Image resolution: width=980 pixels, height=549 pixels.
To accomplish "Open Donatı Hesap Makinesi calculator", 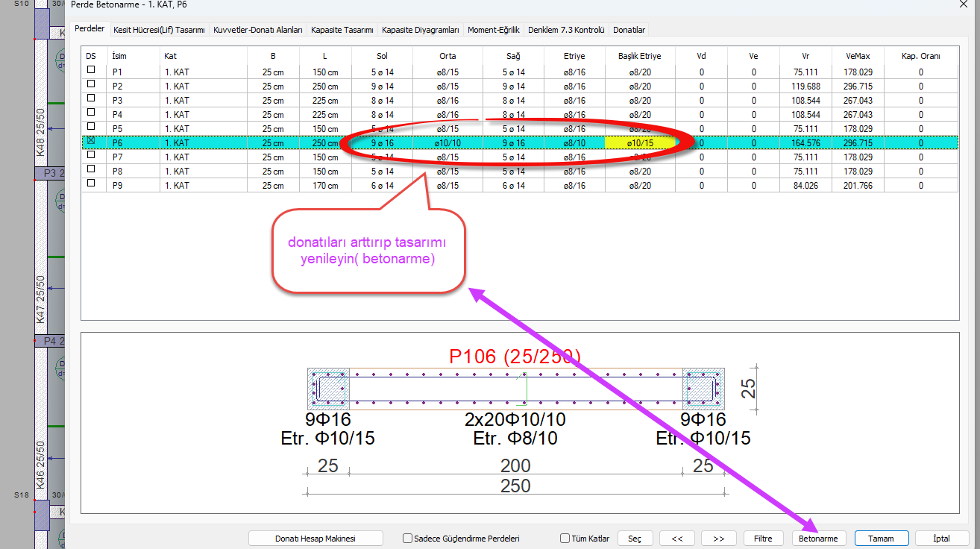I will [315, 539].
